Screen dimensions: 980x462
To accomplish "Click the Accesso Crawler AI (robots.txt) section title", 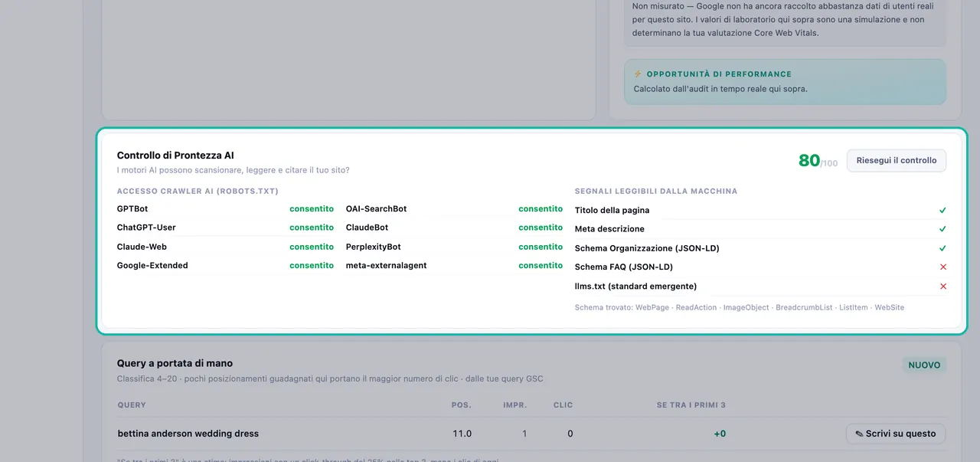I will 198,191.
